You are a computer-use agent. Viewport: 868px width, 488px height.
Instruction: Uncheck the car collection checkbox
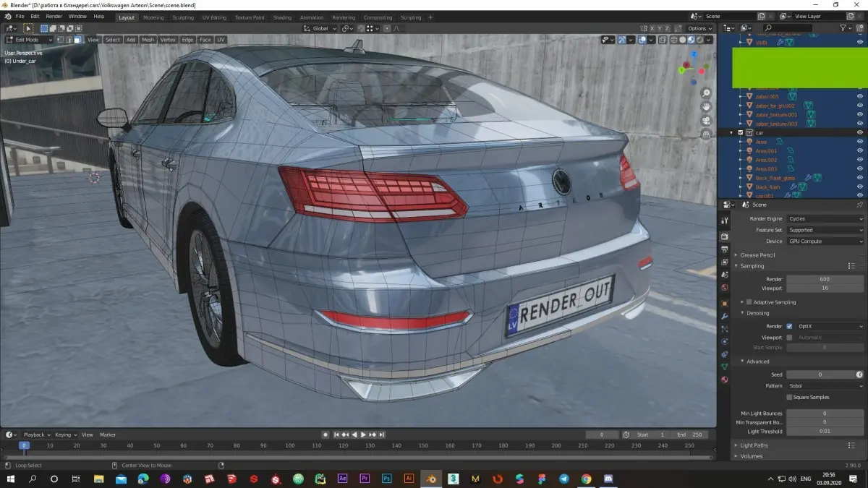pyautogui.click(x=740, y=133)
